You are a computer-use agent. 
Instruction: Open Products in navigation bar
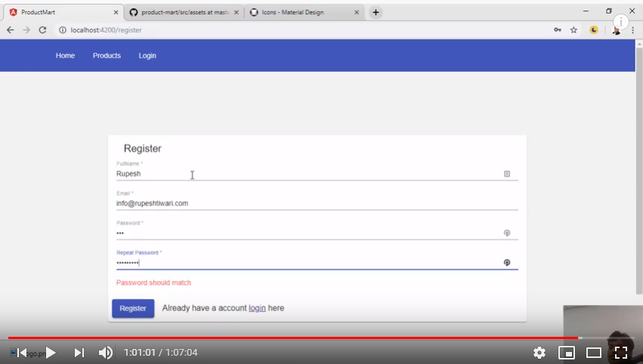tap(107, 56)
